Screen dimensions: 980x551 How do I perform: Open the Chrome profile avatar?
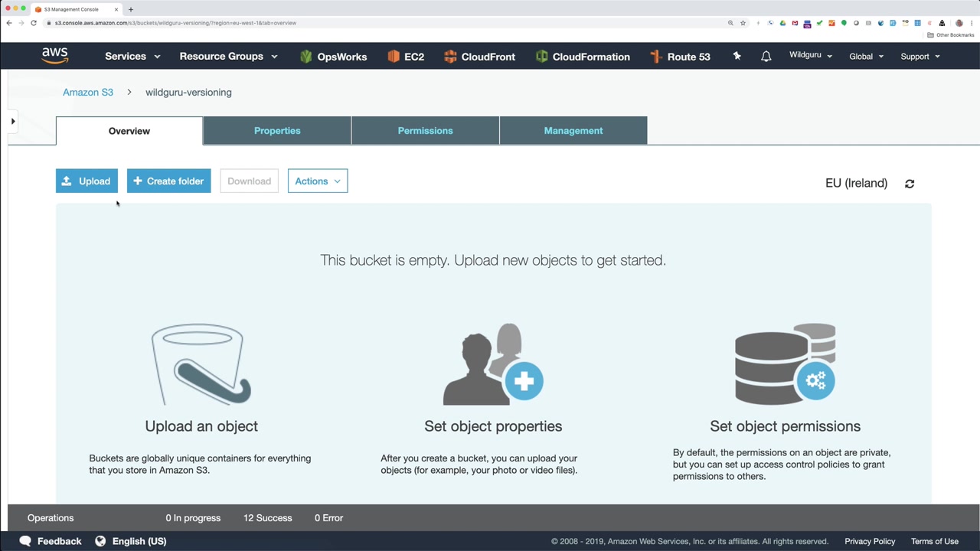click(x=959, y=23)
